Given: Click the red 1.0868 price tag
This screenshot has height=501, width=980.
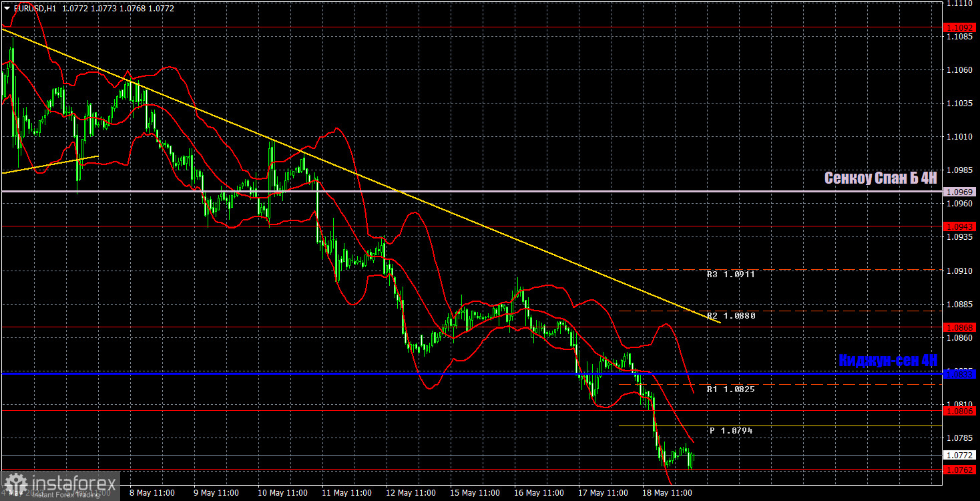Looking at the screenshot, I should [960, 327].
